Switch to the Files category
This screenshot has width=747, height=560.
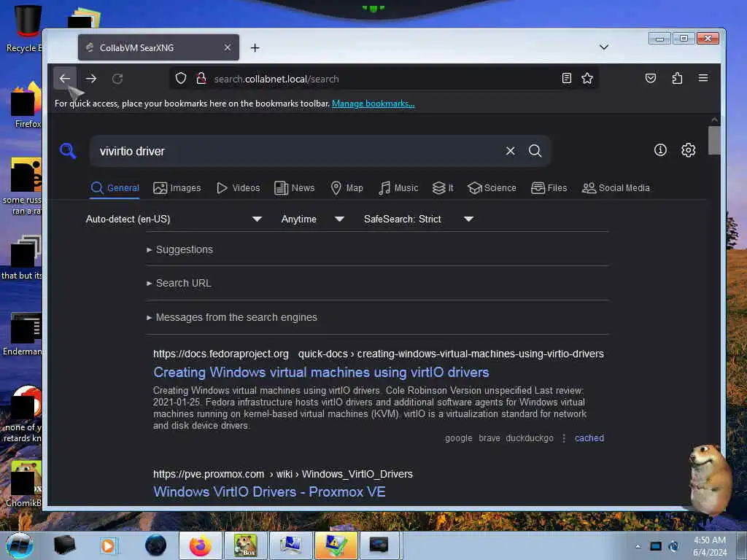click(549, 188)
